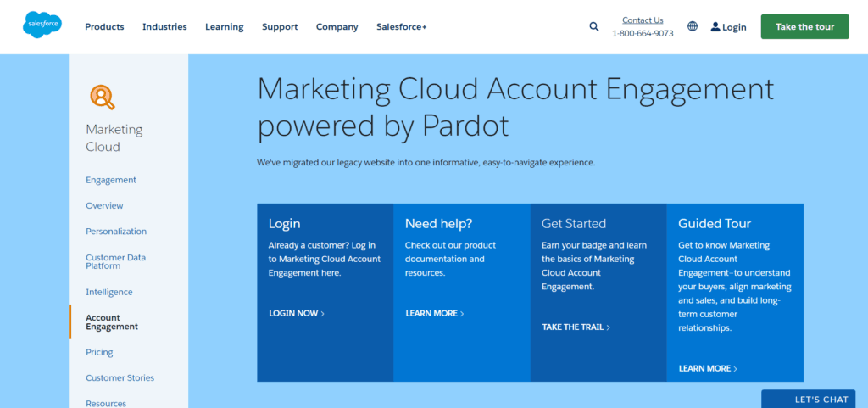Open the Learning menu

224,26
